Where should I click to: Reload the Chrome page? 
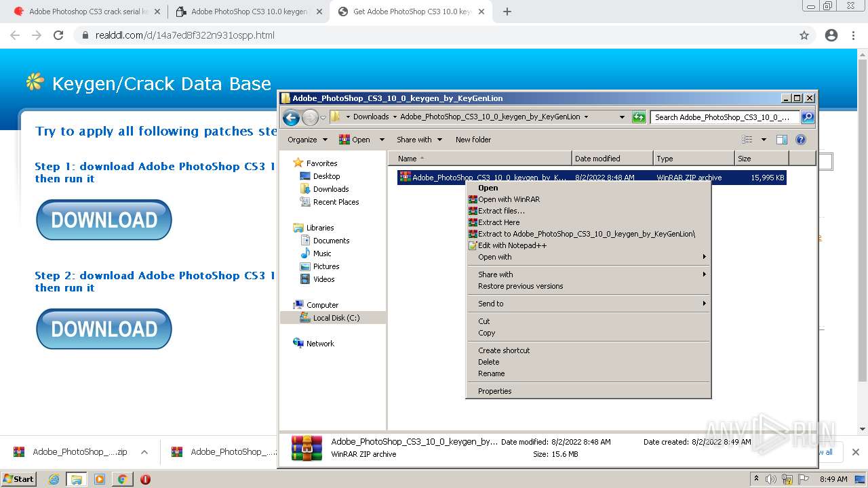[x=58, y=35]
